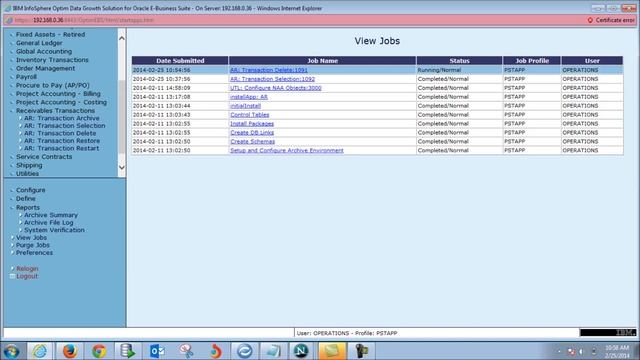Open job UTL: Configure NAA Objects:3000
Screen dimensions: 640x360
point(276,88)
